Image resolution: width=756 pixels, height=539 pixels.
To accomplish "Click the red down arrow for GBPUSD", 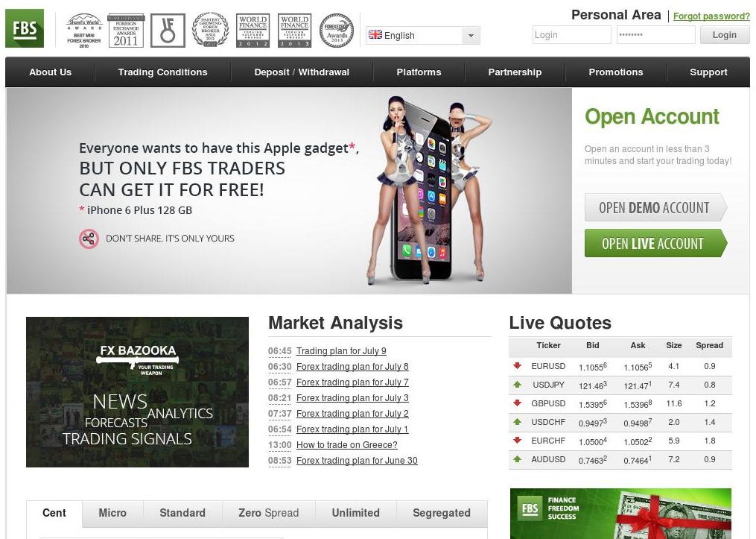I will (518, 403).
